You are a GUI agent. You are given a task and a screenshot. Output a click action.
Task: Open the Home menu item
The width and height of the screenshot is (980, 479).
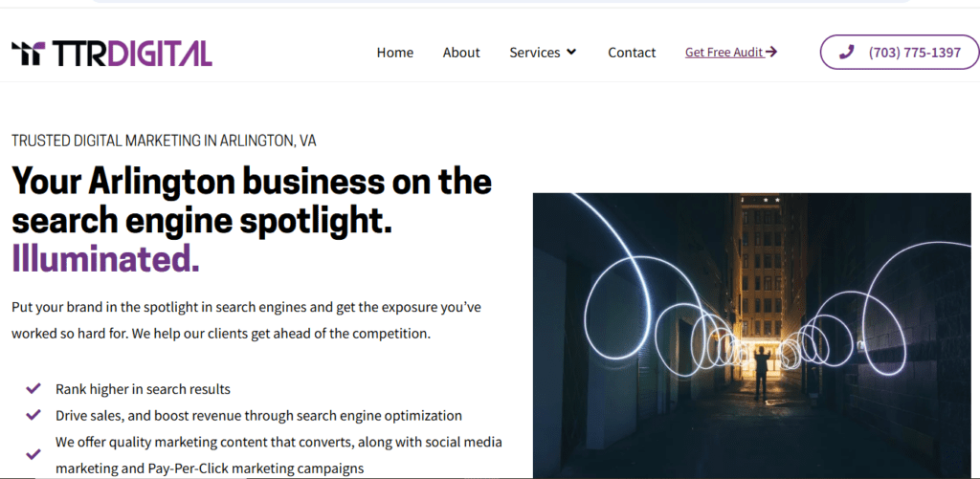(395, 53)
